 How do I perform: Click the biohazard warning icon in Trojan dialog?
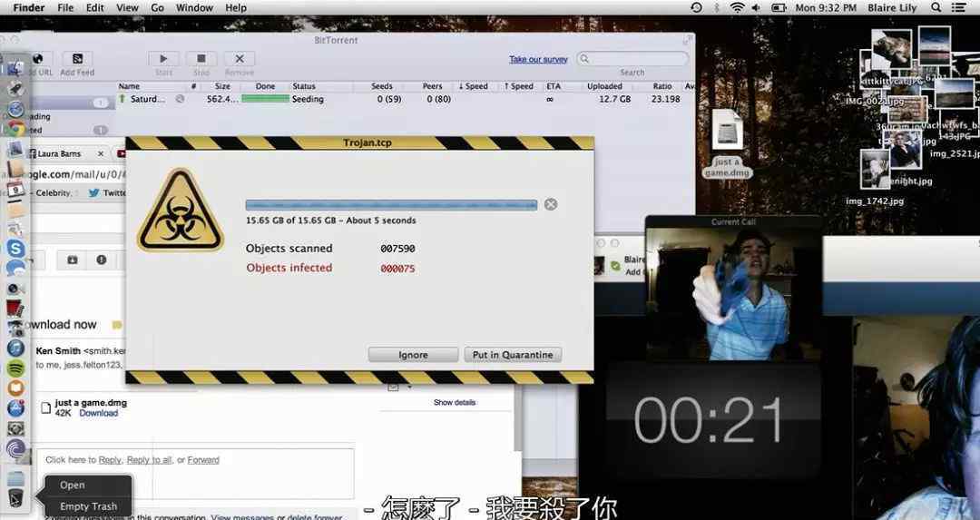pos(181,211)
